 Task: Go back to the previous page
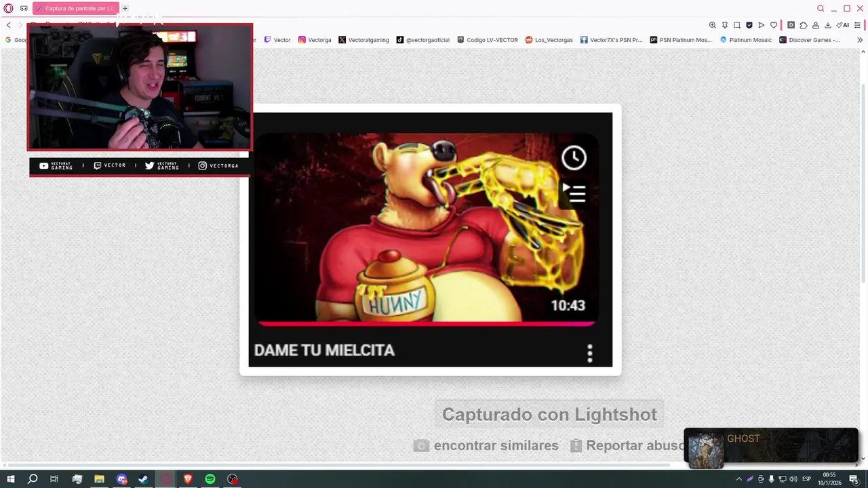pyautogui.click(x=8, y=25)
